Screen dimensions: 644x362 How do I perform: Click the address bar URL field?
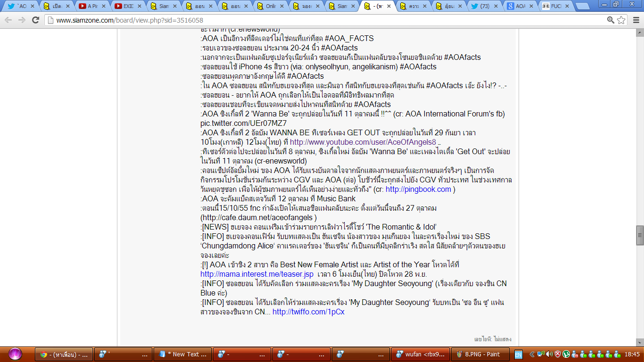(325, 20)
